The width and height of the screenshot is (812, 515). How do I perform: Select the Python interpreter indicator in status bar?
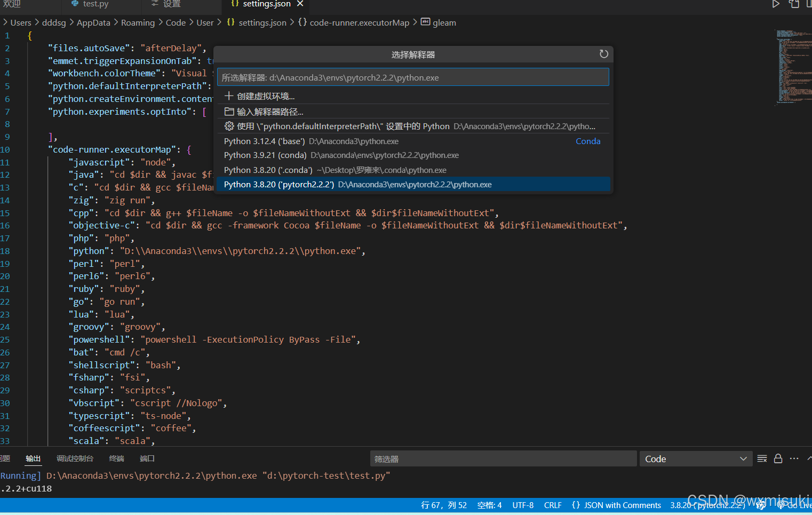click(x=707, y=505)
